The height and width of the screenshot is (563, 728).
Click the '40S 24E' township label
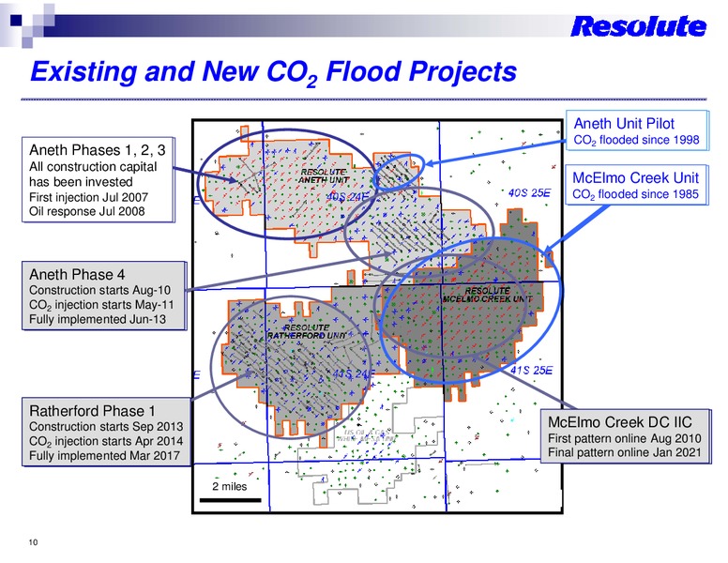[347, 197]
